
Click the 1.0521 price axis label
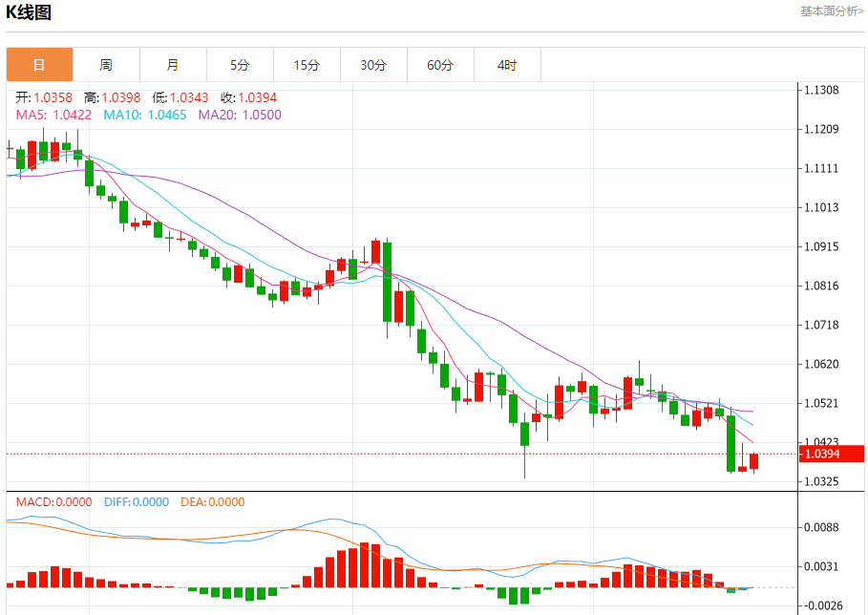coord(821,404)
